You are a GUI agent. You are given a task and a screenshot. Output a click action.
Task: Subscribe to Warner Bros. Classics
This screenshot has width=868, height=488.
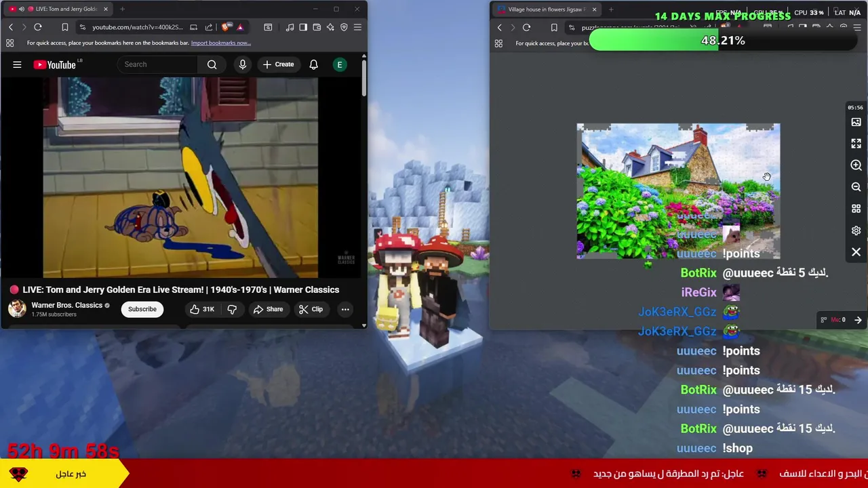point(142,309)
